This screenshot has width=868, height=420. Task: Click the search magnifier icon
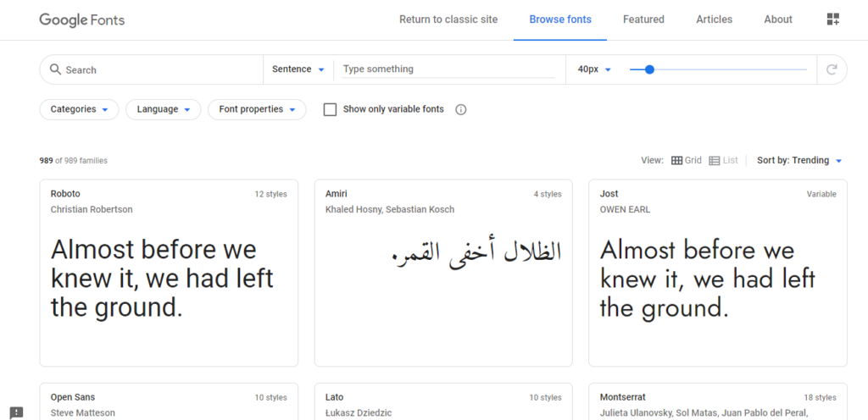[55, 69]
